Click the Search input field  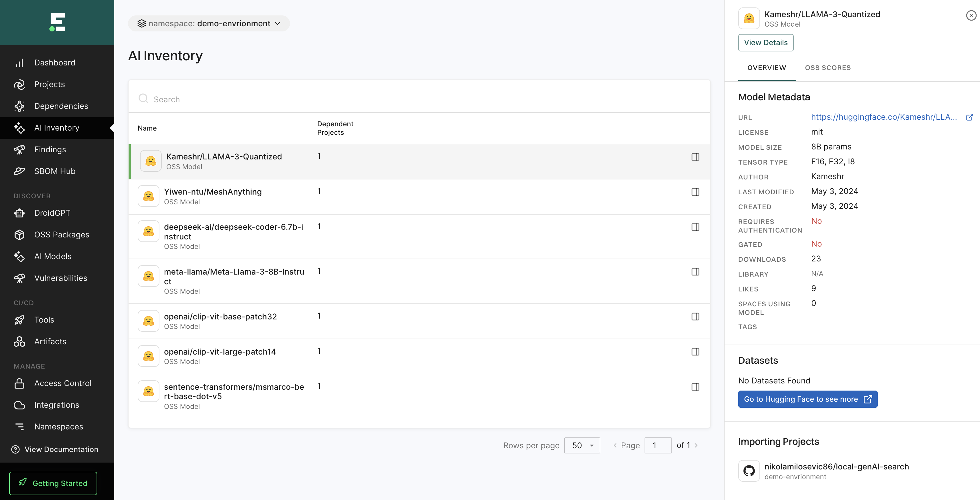(419, 99)
